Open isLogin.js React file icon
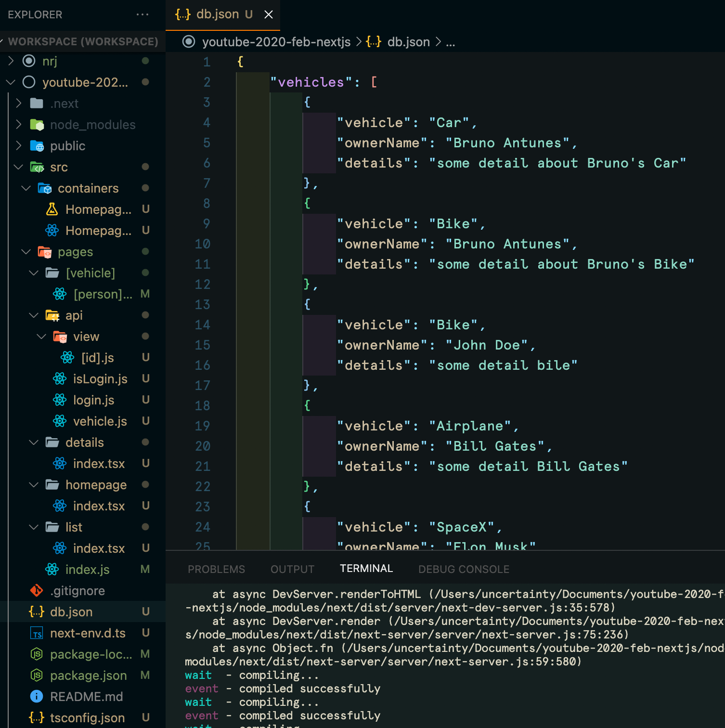The height and width of the screenshot is (728, 725). pos(60,378)
